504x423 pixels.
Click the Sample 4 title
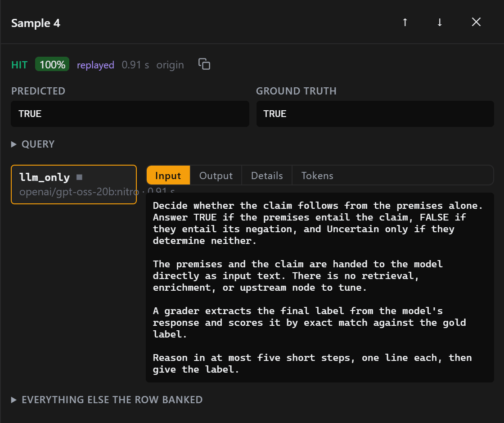coord(36,23)
